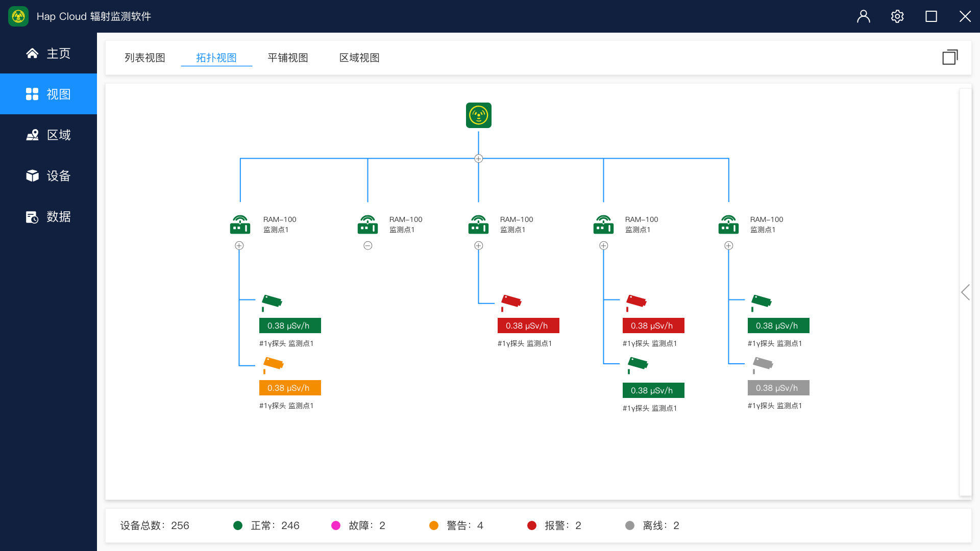Viewport: 980px width, 551px height.
Task: Click red 0.38 µSv/h reading under fourth gateway
Action: (653, 325)
